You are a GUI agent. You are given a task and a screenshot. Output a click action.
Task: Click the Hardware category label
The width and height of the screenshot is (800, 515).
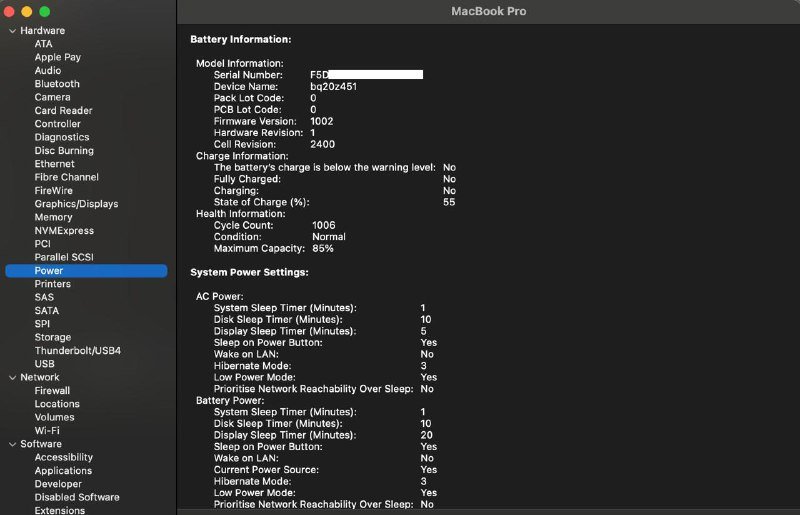[42, 31]
